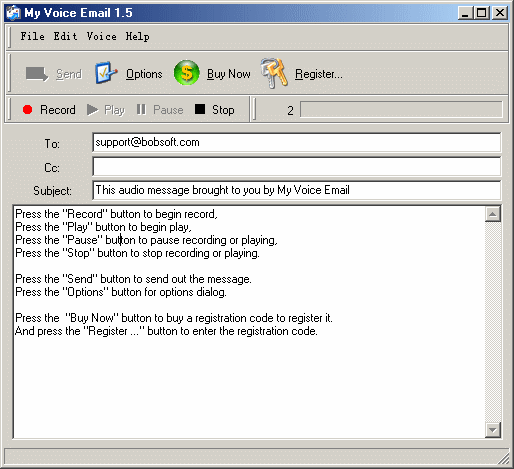Click the message scrollbar up arrow
This screenshot has height=469, width=514.
[493, 214]
